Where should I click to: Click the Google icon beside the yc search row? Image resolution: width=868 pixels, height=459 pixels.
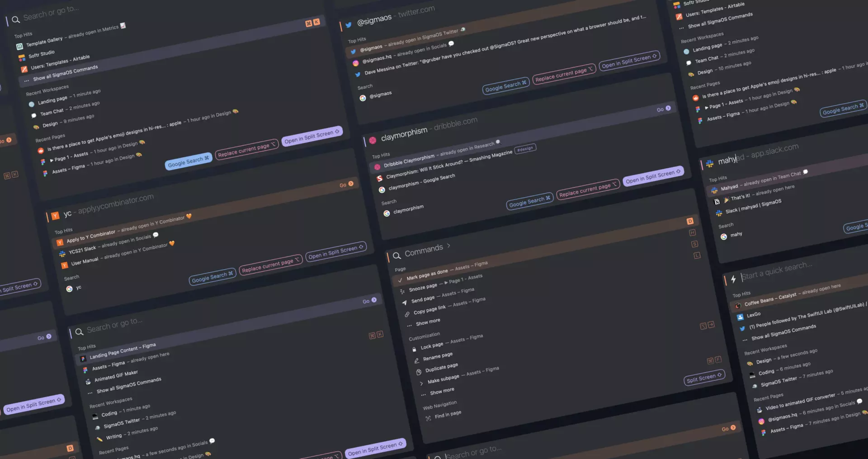tap(69, 289)
